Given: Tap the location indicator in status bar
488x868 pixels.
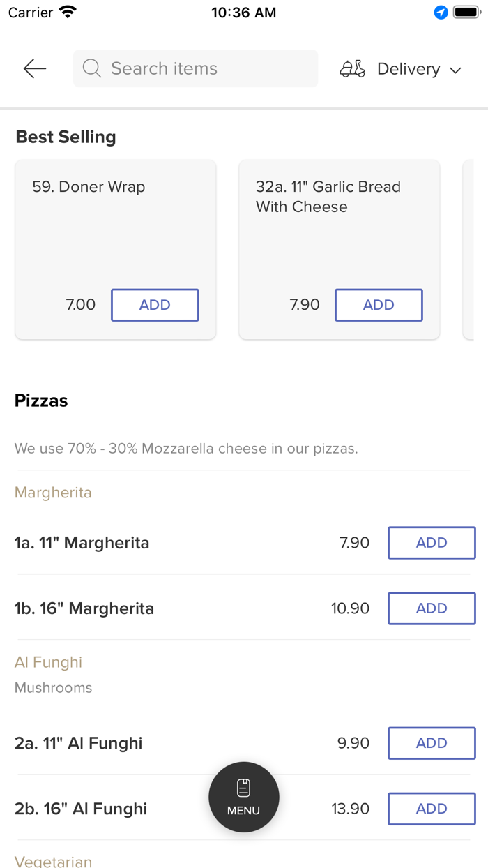Looking at the screenshot, I should (x=441, y=13).
